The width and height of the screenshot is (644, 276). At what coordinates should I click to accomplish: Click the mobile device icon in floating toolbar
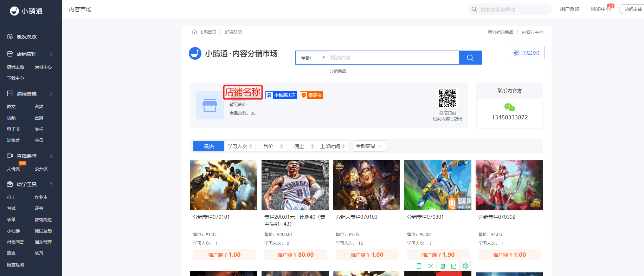click(x=419, y=266)
